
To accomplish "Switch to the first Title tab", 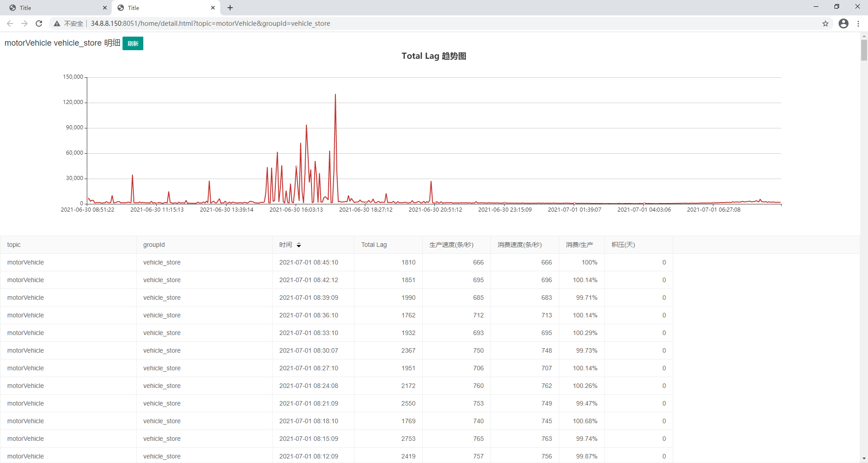I will click(x=57, y=8).
